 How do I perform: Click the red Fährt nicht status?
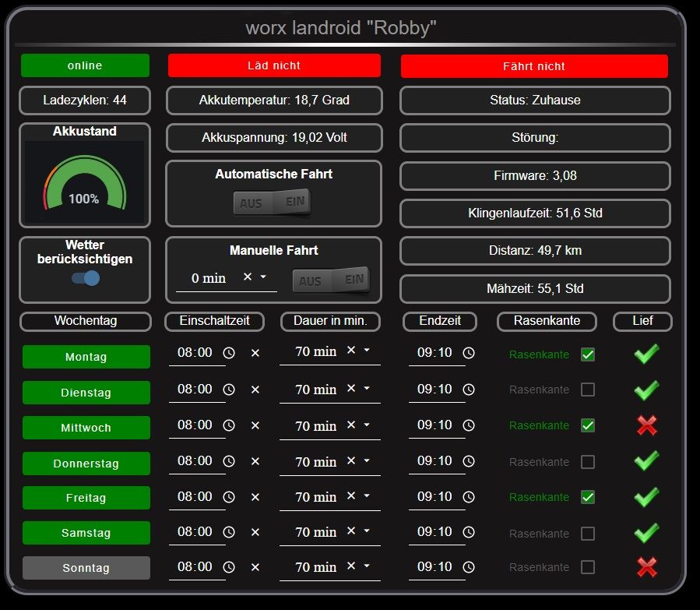pyautogui.click(x=534, y=66)
